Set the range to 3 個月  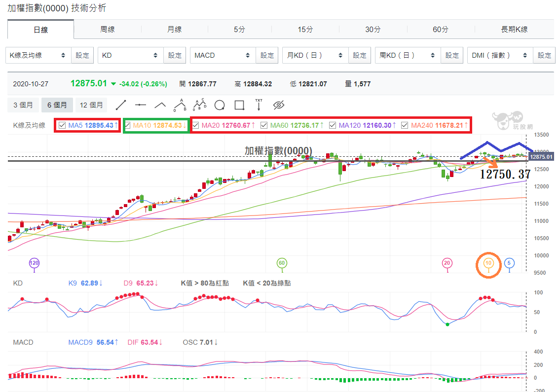tap(23, 105)
